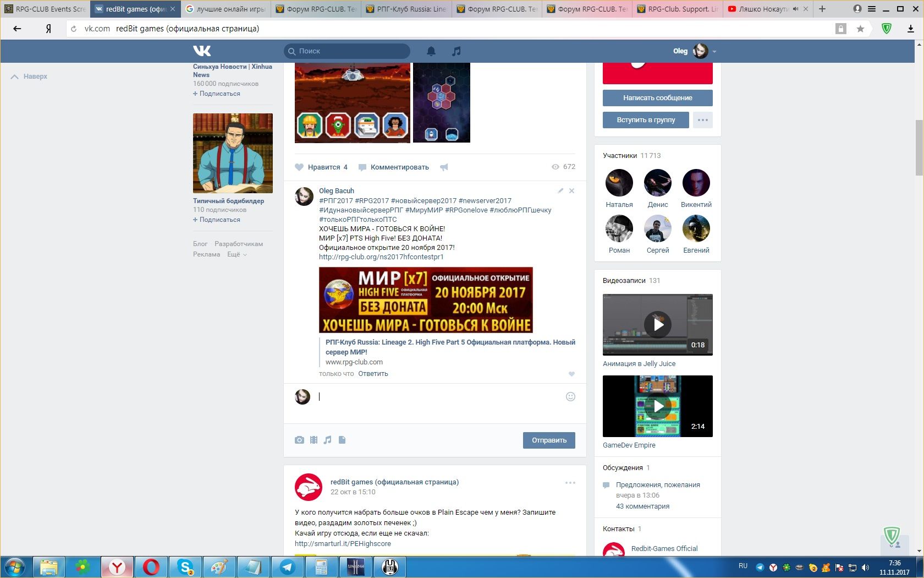Screen dimensions: 924x578
Task: Attach document using file icon
Action: coord(342,440)
